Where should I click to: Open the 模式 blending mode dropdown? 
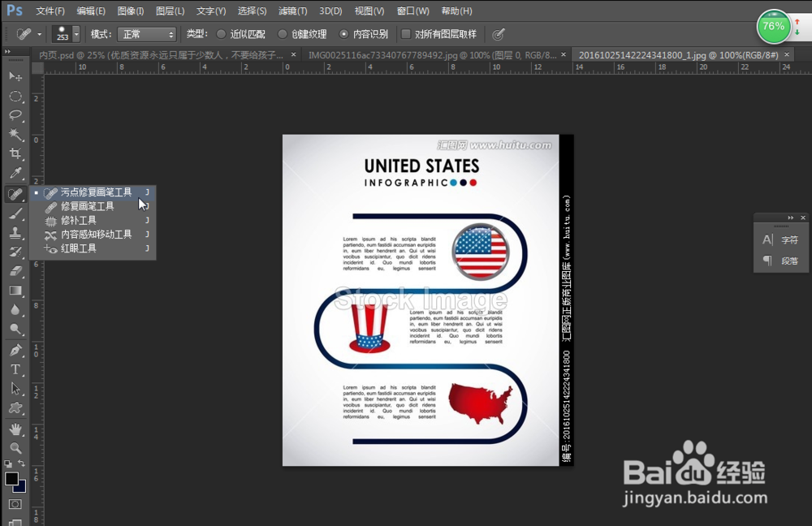[146, 34]
